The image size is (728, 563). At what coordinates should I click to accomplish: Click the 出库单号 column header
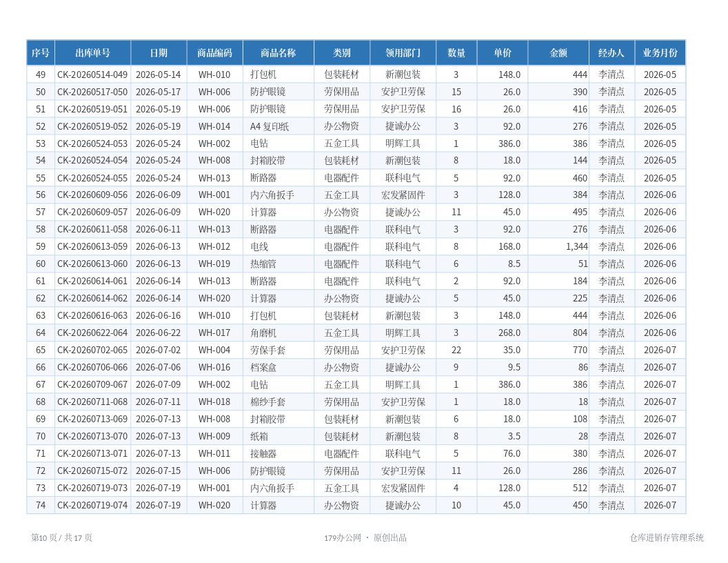pyautogui.click(x=93, y=53)
